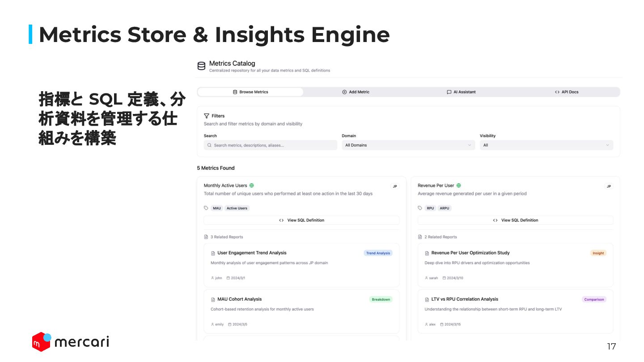Viewport: 644px width, 362px height.
Task: Select the ARPU tag
Action: point(445,208)
